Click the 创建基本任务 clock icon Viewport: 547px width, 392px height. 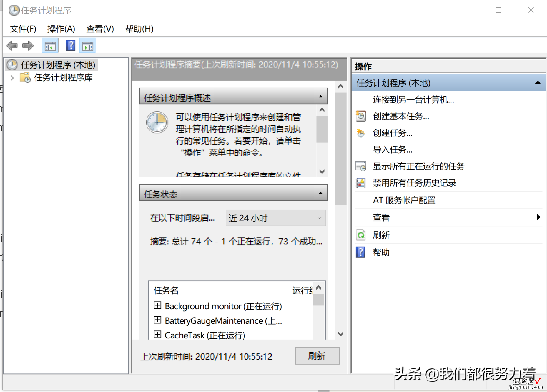[x=361, y=116]
